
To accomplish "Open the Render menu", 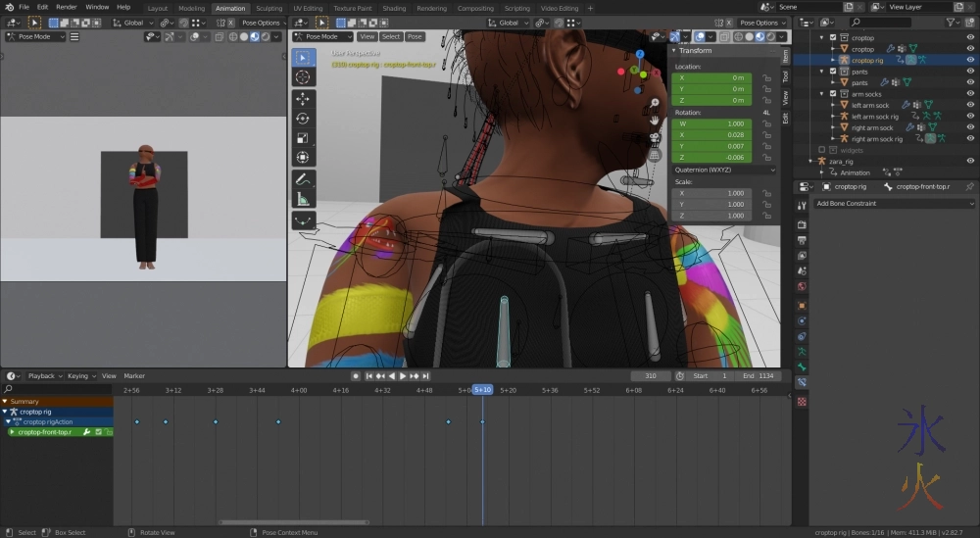I will [69, 7].
